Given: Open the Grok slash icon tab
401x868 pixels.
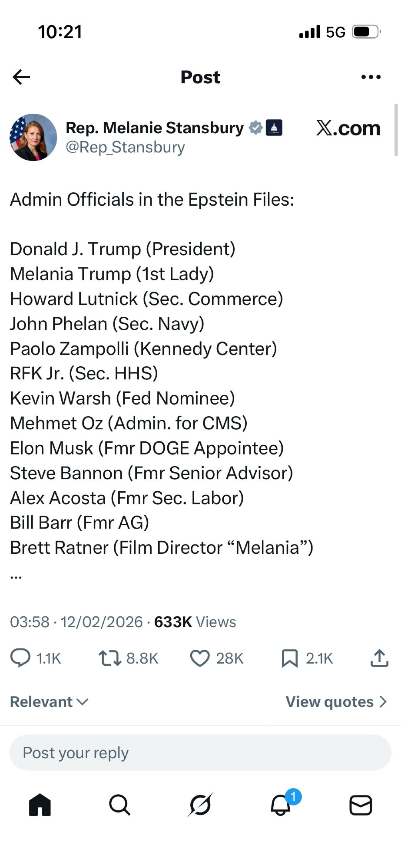Looking at the screenshot, I should [x=200, y=805].
